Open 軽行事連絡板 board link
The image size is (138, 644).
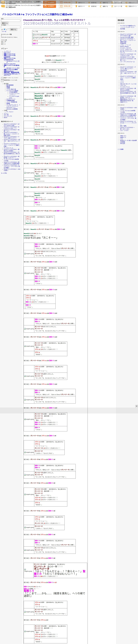pyautogui.click(x=10, y=85)
